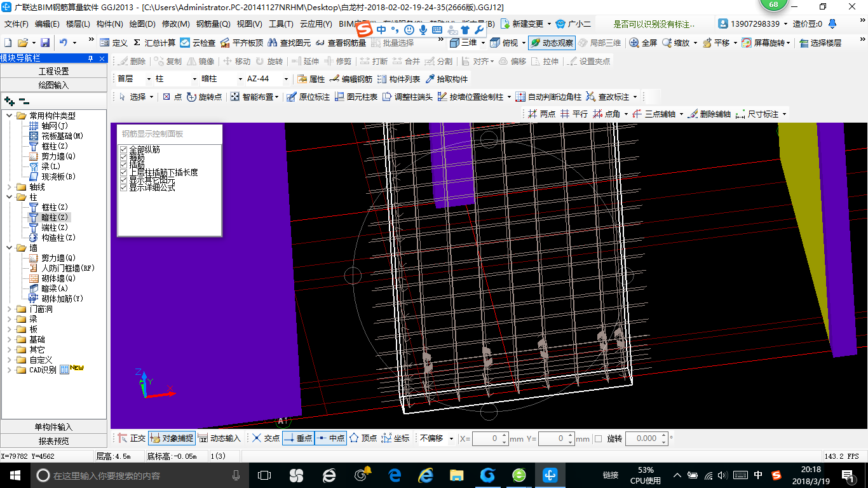Click 两点 two-point axis tool

coord(541,114)
